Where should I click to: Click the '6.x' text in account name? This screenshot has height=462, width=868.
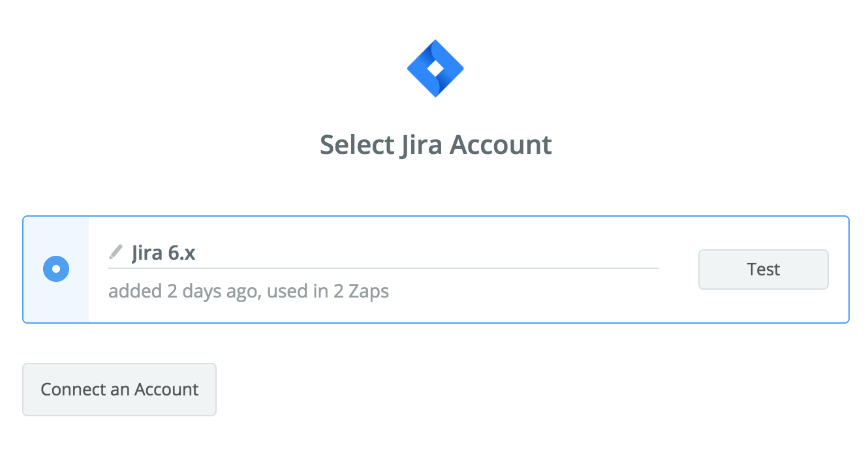point(181,253)
